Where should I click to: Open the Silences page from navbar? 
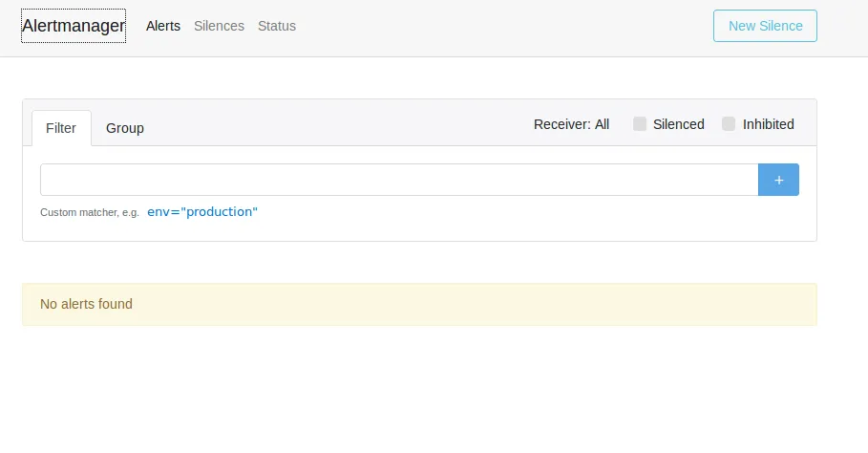click(219, 26)
